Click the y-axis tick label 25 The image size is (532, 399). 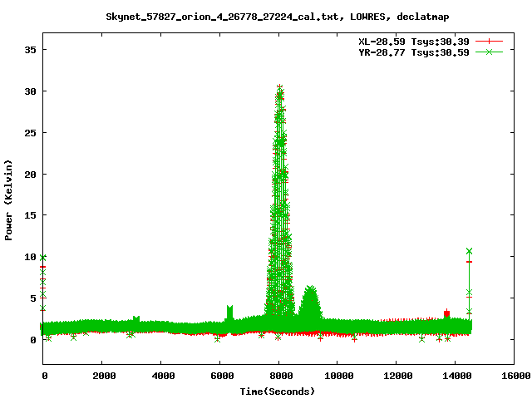tap(30, 133)
